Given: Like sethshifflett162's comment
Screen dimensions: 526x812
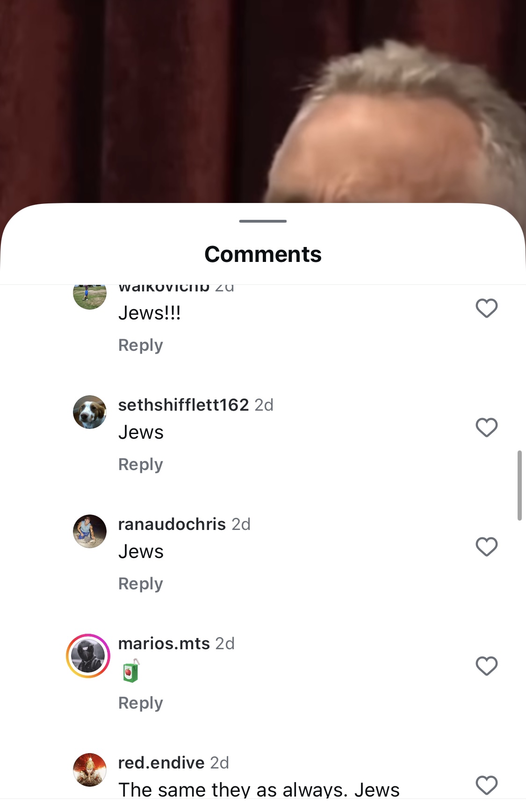Looking at the screenshot, I should click(486, 428).
